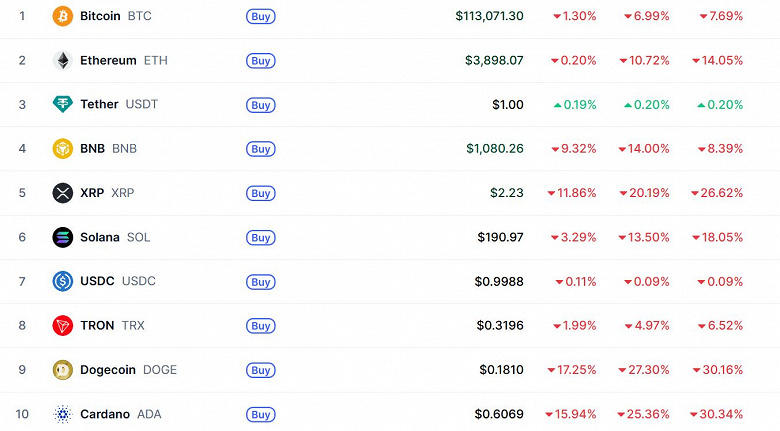Click the Dogecoin logo icon

tap(63, 370)
